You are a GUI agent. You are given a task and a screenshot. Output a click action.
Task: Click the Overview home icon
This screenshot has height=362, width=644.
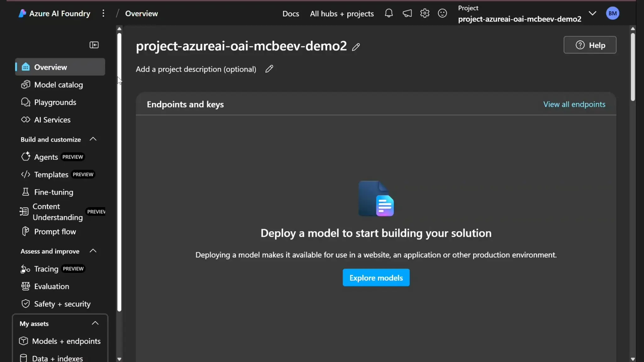click(25, 67)
